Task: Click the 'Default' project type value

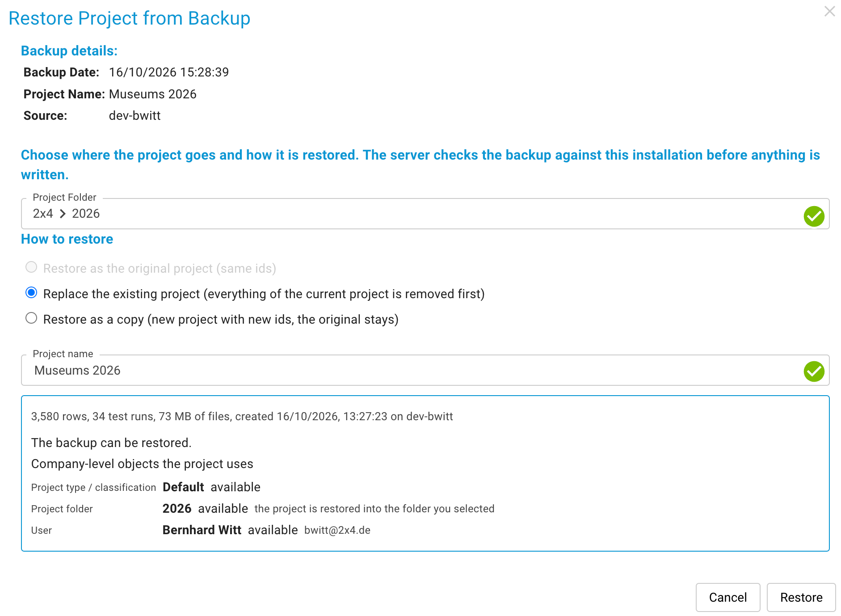Action: pos(183,487)
